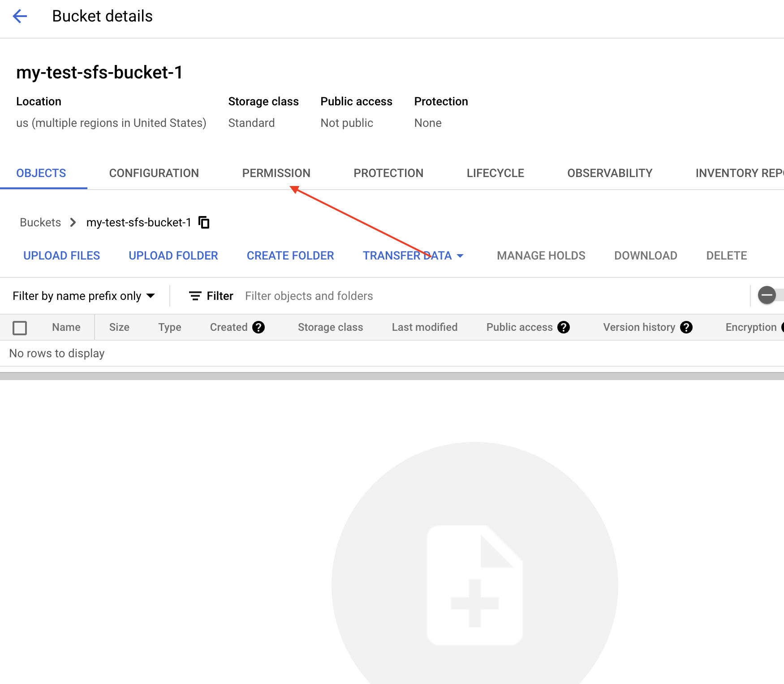Copy bucket name with the copy icon
Viewport: 784px width, 684px height.
tap(204, 222)
